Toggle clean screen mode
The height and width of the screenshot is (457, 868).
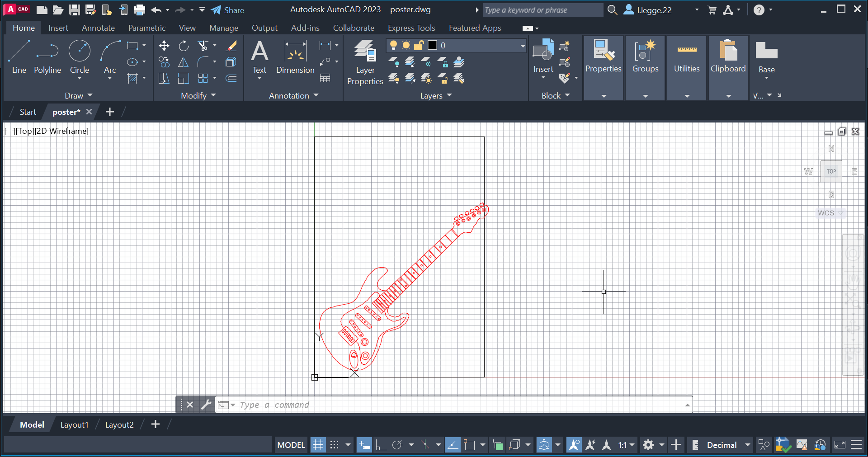pyautogui.click(x=840, y=445)
